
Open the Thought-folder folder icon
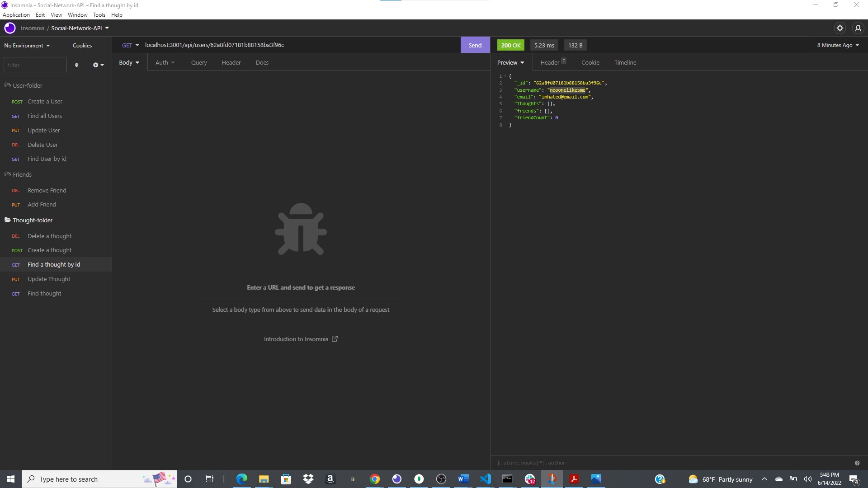click(x=7, y=220)
